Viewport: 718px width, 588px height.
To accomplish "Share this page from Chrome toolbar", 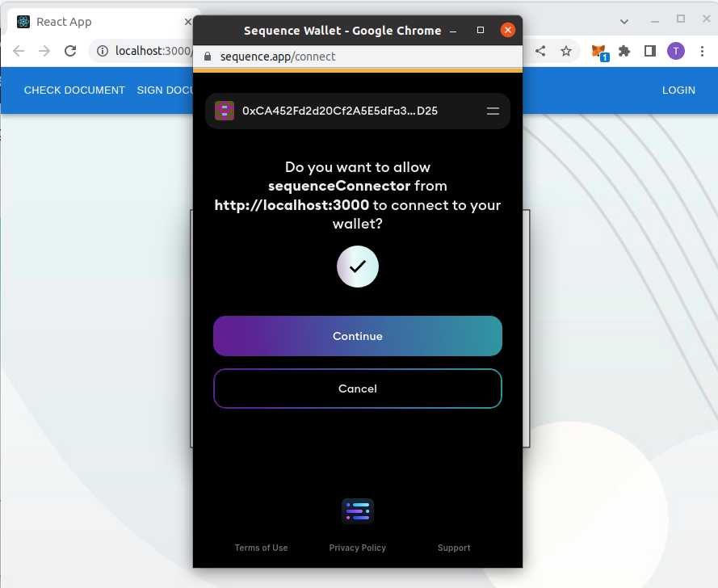I will coord(540,51).
